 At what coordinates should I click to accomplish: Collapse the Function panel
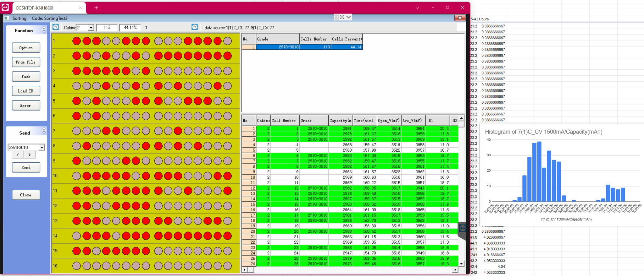[44, 30]
